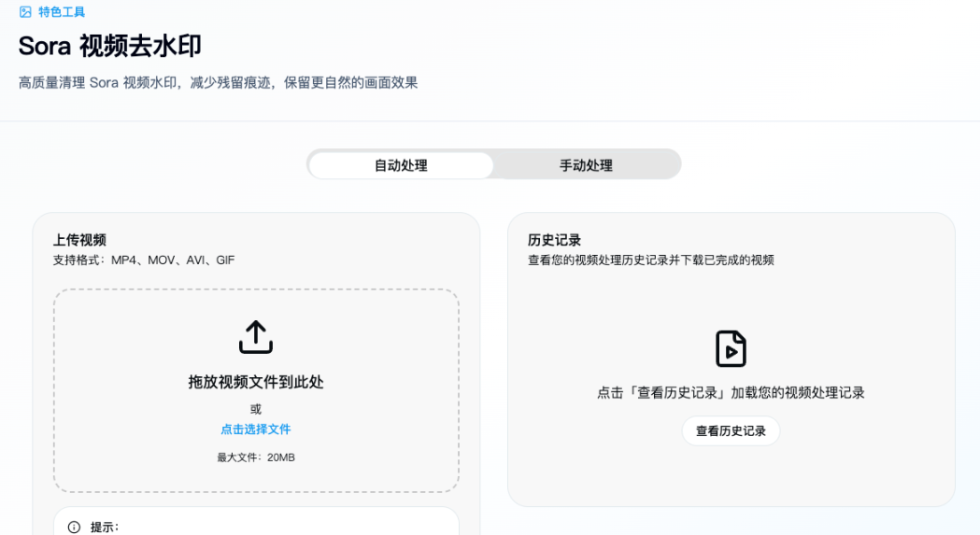The image size is (980, 535).
Task: Switch to the 手动处理 tab
Action: pos(586,165)
